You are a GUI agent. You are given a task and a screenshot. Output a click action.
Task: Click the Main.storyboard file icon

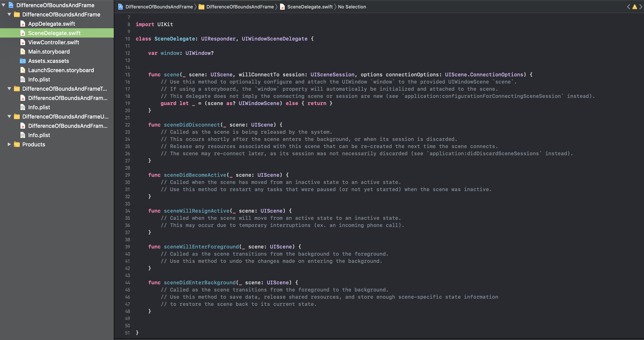(23, 51)
